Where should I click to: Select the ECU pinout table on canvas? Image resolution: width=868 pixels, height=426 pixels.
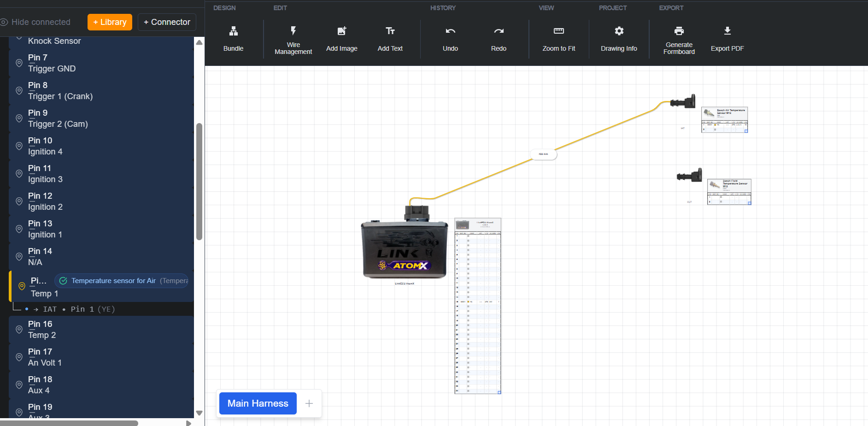pyautogui.click(x=478, y=306)
